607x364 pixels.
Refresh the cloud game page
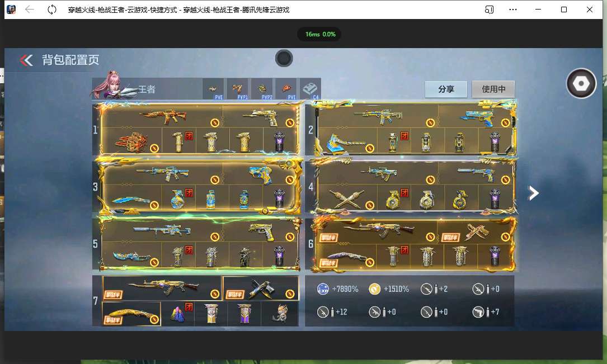coord(52,10)
